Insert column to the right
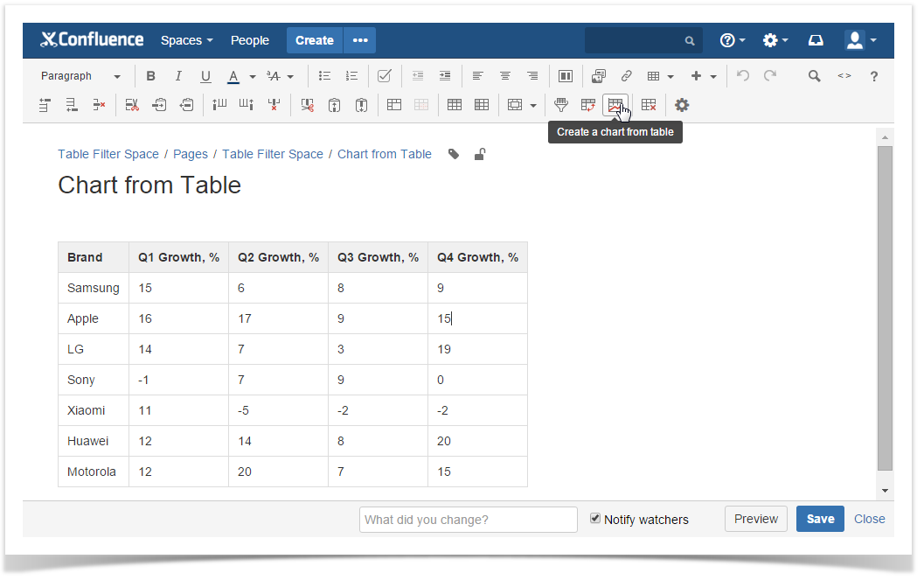924x580 pixels. coord(247,106)
